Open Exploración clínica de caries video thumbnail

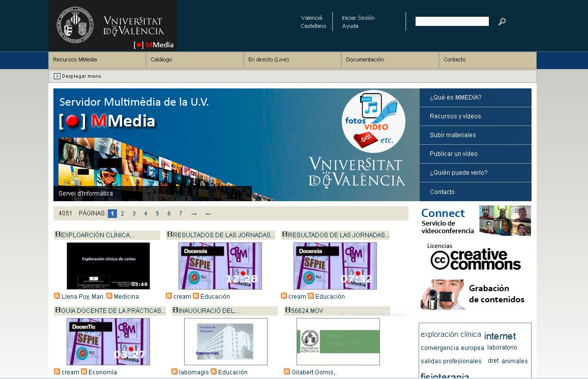click(x=108, y=266)
